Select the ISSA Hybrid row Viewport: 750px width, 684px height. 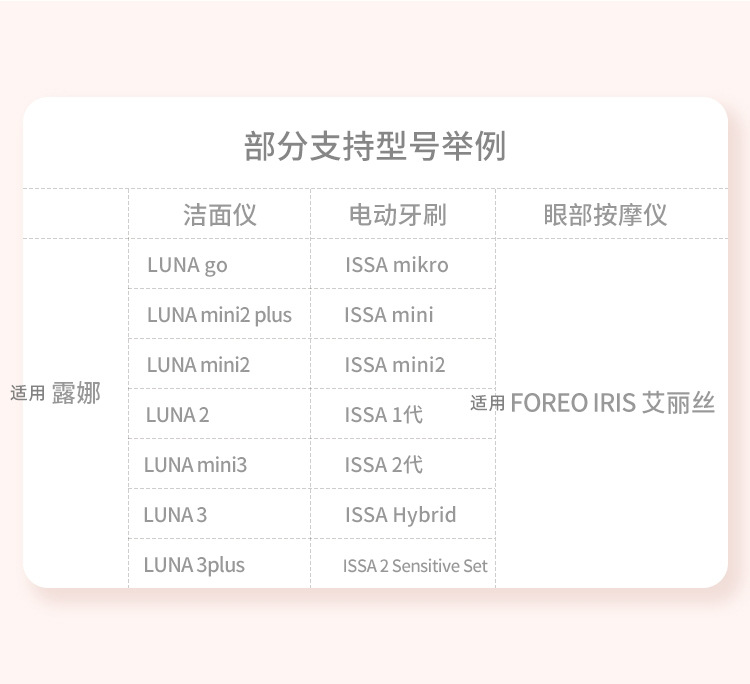(401, 515)
